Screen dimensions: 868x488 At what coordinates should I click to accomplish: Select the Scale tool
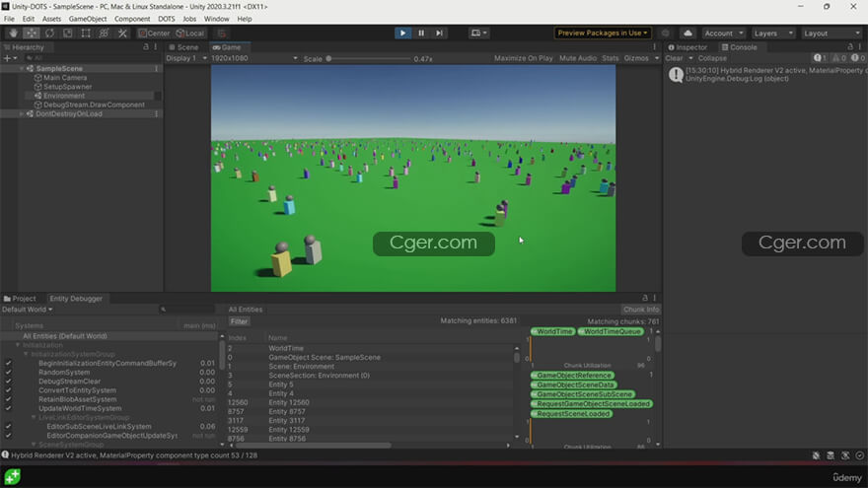(67, 34)
